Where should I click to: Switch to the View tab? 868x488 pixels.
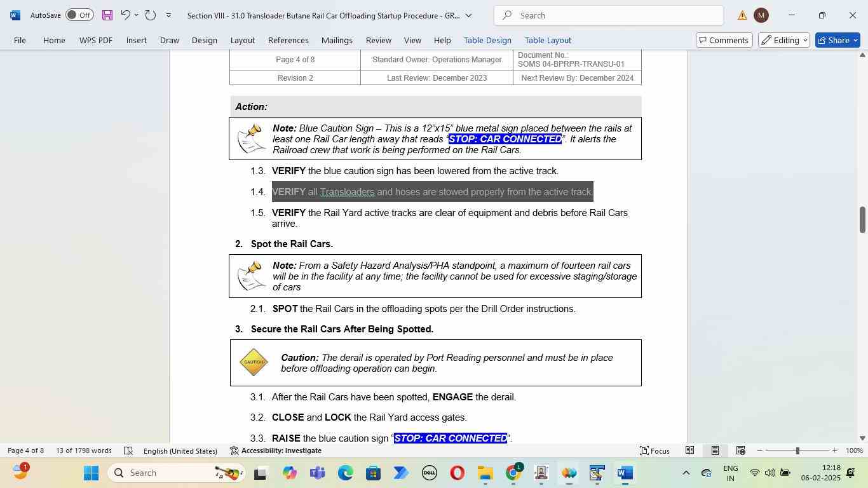pos(412,40)
